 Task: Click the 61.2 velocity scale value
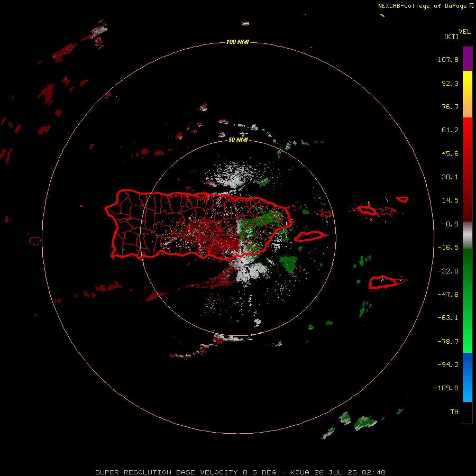tap(450, 130)
